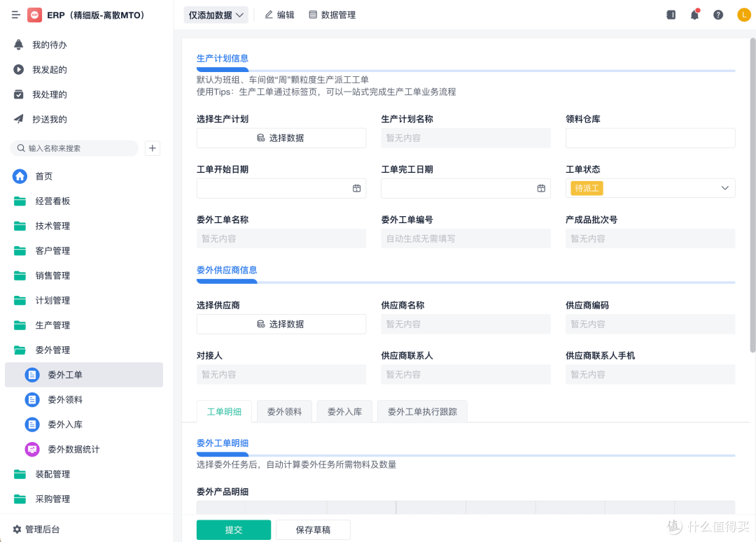
Task: Open 我的待办 in sidebar
Action: 49,45
